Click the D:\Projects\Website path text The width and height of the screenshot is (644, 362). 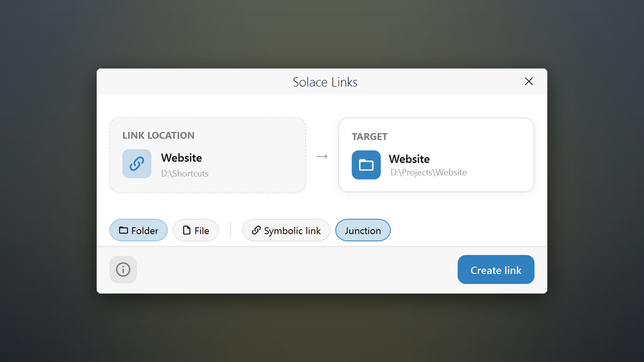tap(428, 172)
